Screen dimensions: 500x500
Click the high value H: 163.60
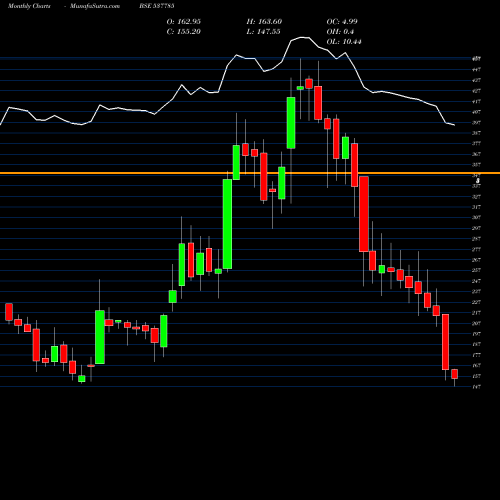click(264, 22)
